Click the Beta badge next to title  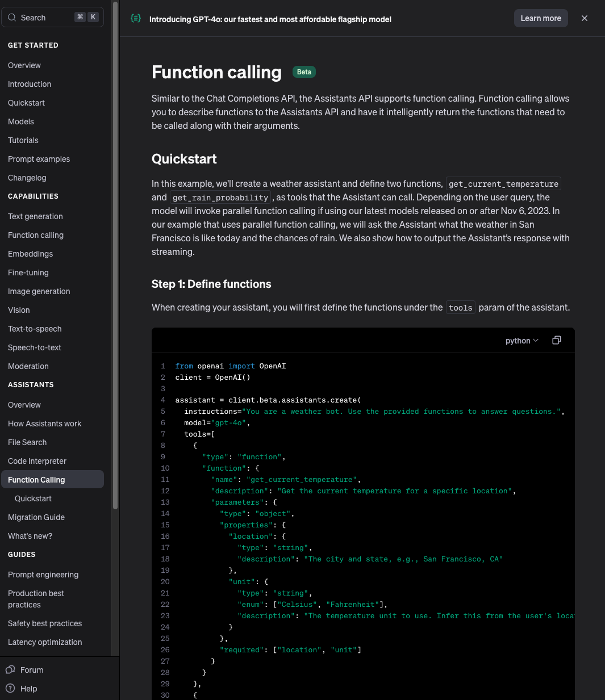pyautogui.click(x=304, y=72)
